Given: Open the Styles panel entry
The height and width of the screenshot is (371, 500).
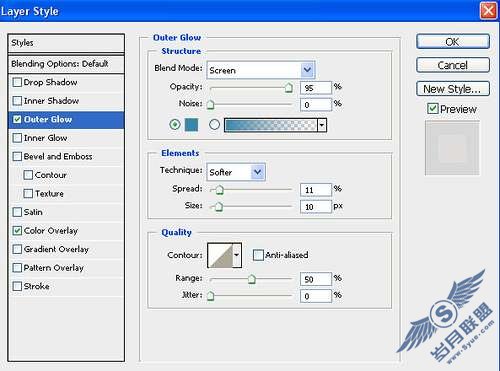Looking at the screenshot, I should [66, 43].
